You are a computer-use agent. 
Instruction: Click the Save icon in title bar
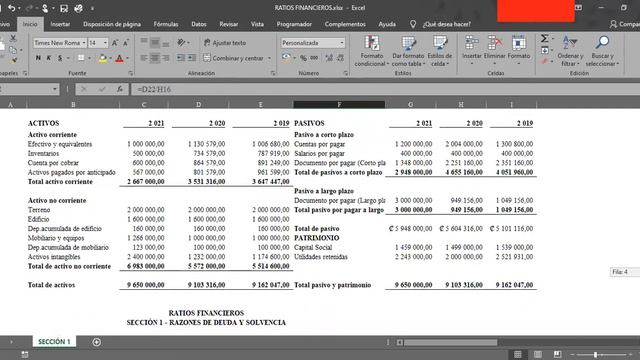click(x=64, y=8)
